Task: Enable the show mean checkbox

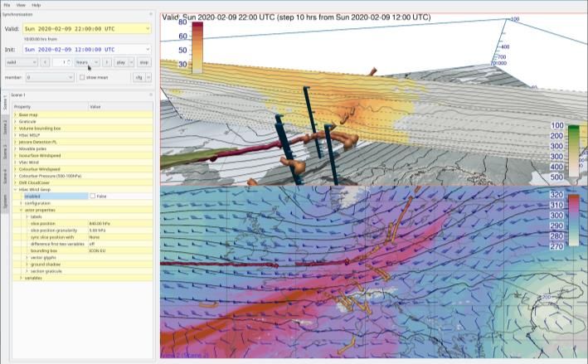Action: click(x=82, y=77)
